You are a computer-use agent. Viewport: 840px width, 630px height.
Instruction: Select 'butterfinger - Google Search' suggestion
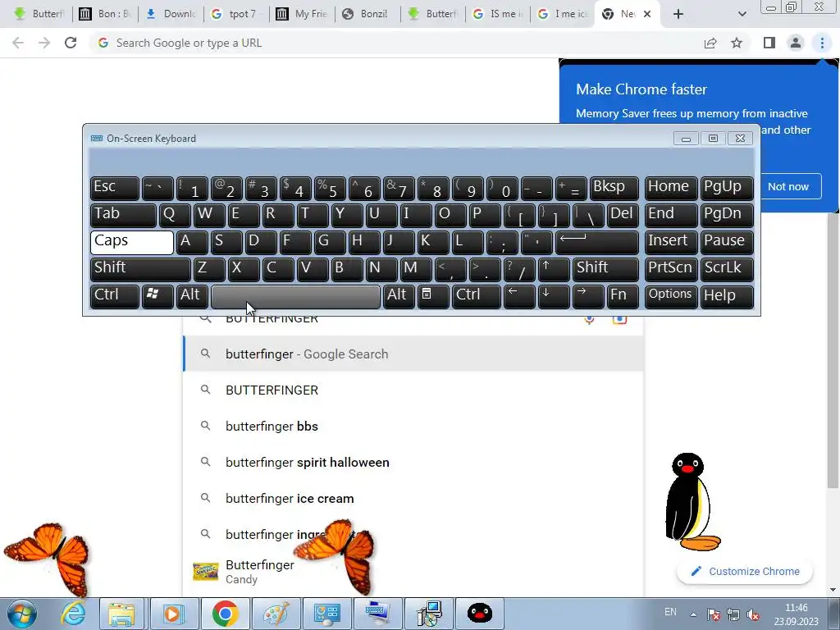pyautogui.click(x=413, y=354)
